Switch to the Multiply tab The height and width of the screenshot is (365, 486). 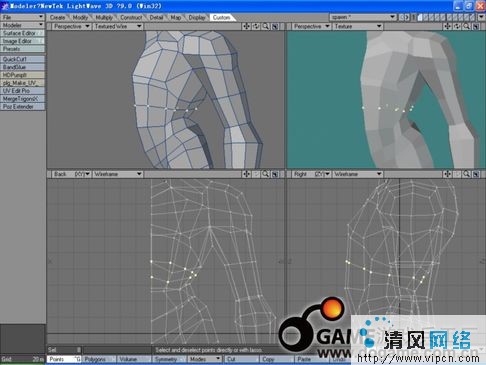(x=104, y=17)
